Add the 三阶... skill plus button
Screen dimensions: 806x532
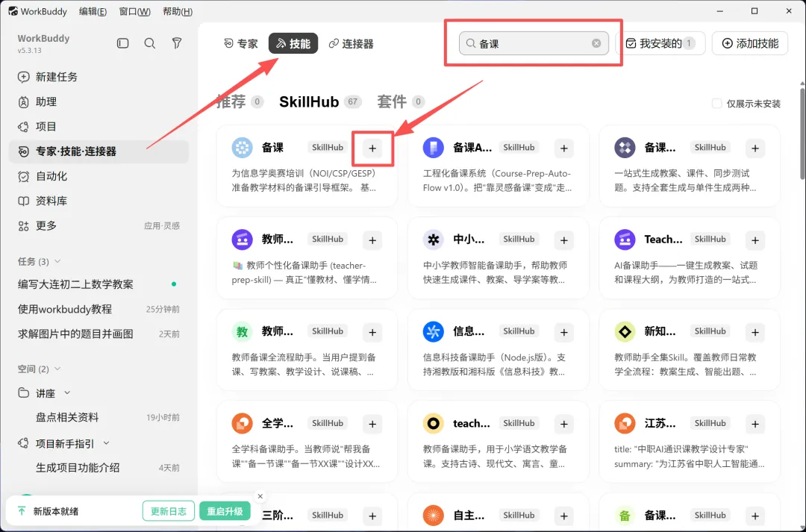(372, 516)
